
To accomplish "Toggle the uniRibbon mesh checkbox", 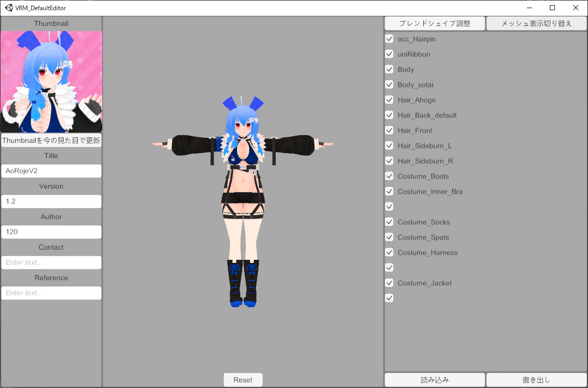I will (389, 54).
